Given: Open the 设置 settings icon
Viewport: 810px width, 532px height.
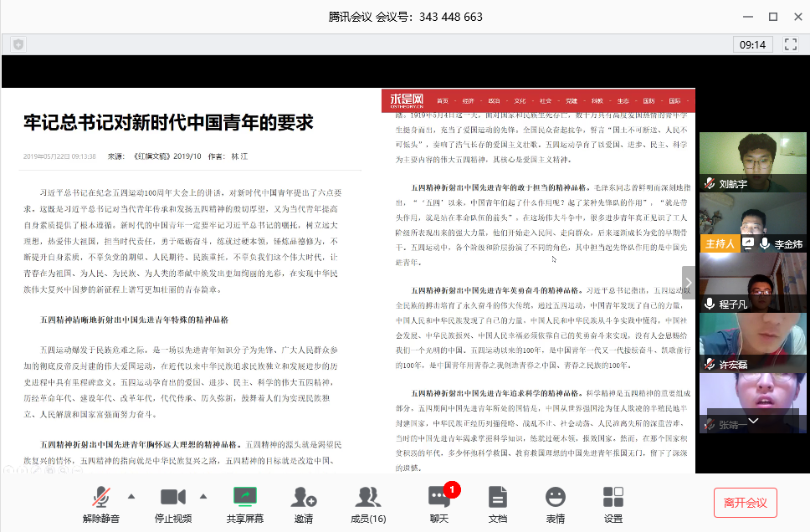Looking at the screenshot, I should (x=613, y=504).
